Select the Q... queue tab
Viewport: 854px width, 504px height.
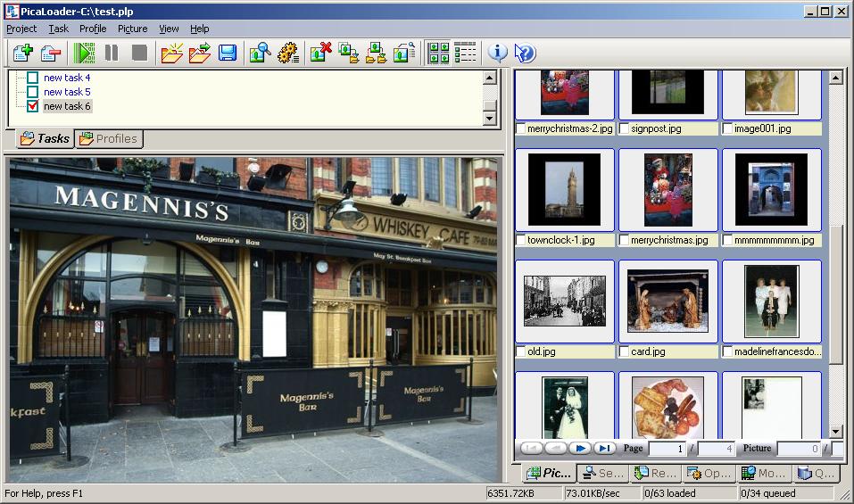point(816,474)
